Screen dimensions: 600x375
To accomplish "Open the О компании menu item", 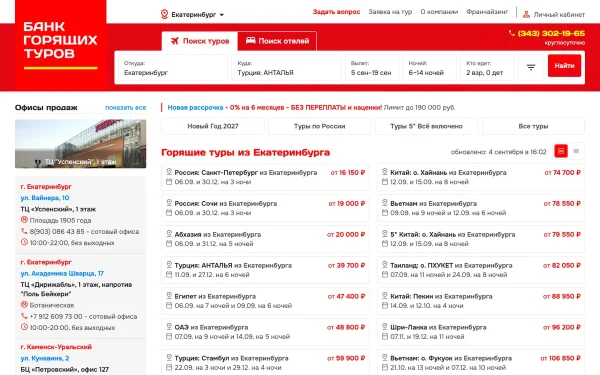I will point(439,12).
